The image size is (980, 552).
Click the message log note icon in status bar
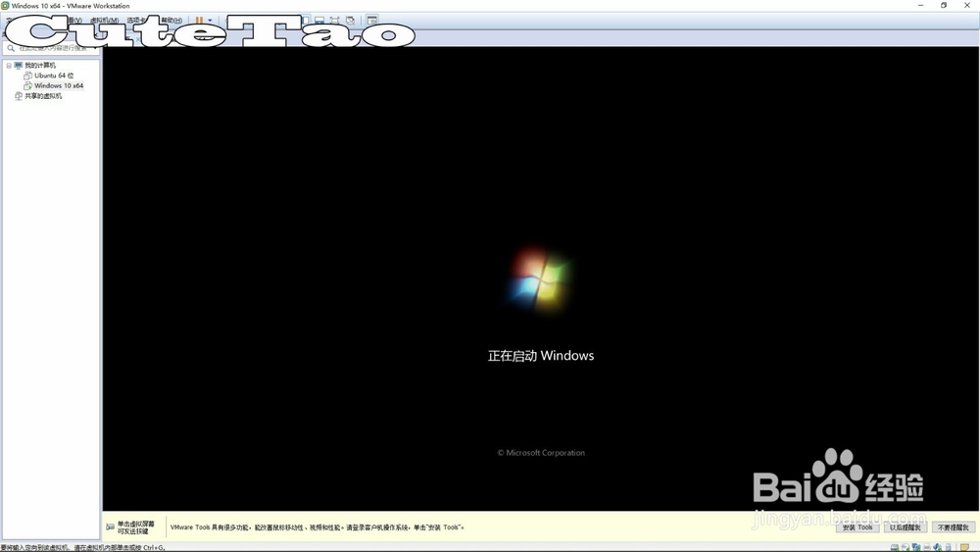pos(964,548)
